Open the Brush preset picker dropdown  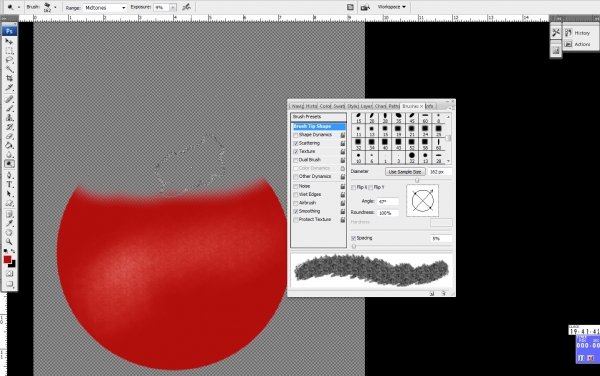pyautogui.click(x=55, y=7)
